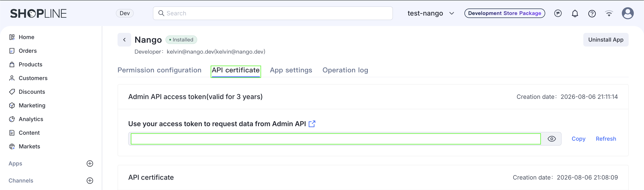Go to Customers in the sidebar
Image resolution: width=644 pixels, height=190 pixels.
33,78
